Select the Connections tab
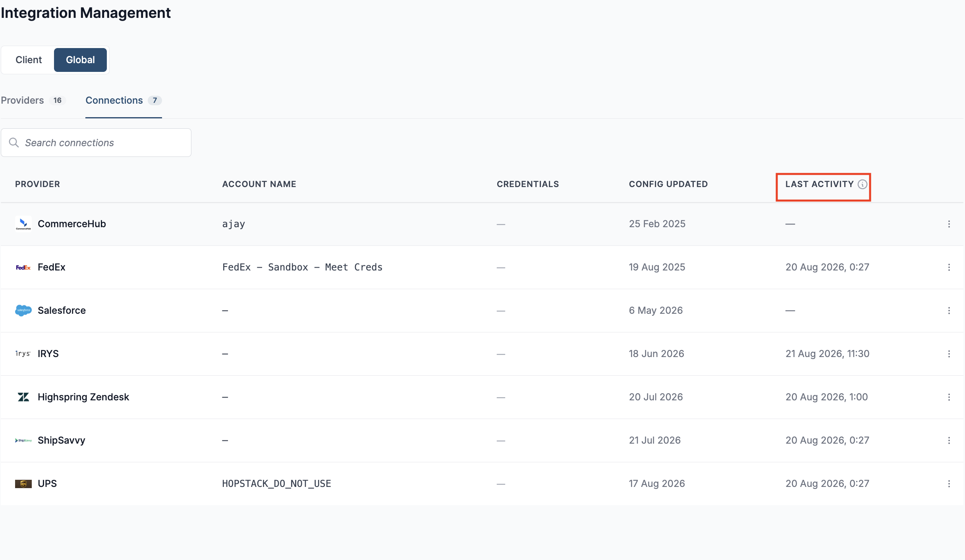The width and height of the screenshot is (965, 560). (124, 100)
